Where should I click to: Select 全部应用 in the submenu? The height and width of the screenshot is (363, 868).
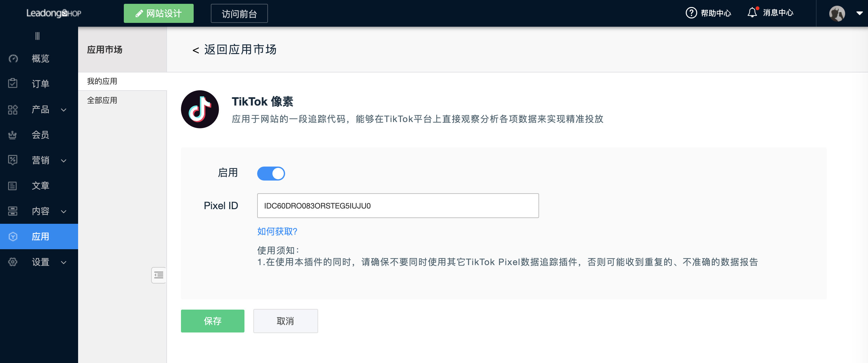click(102, 100)
